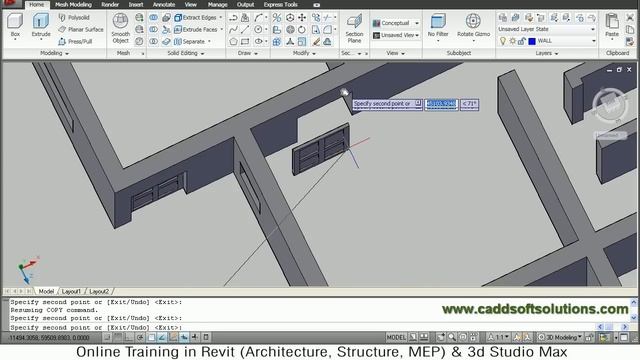Expand the Modeling panel
This screenshot has height=360, width=640.
[54, 53]
